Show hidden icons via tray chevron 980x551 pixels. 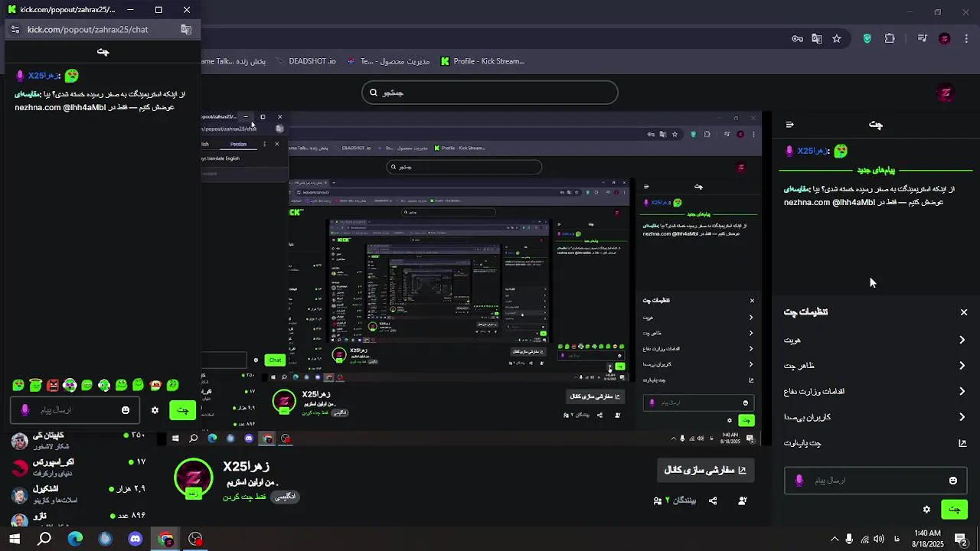pyautogui.click(x=835, y=539)
